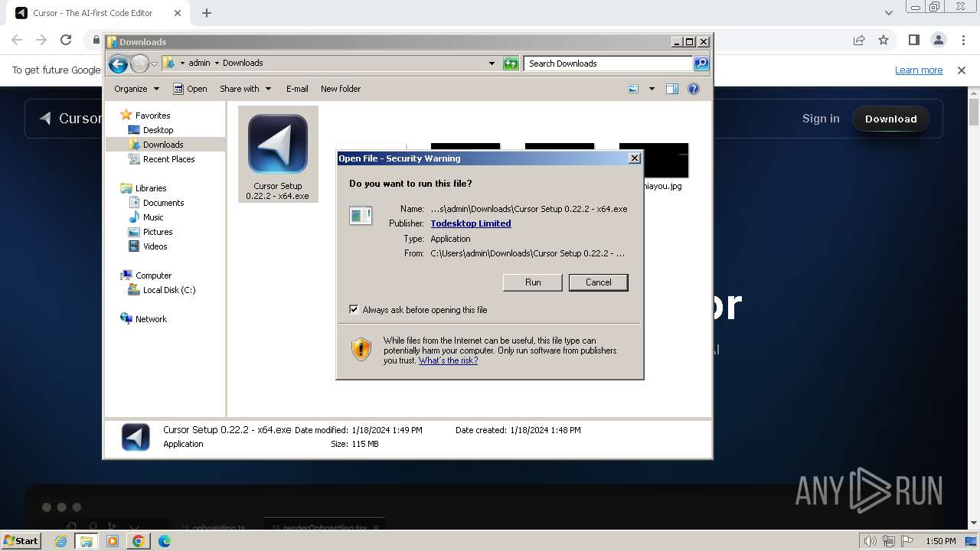The width and height of the screenshot is (980, 551).
Task: Select the Cursor AI-first Code Editor tab
Action: click(x=98, y=13)
